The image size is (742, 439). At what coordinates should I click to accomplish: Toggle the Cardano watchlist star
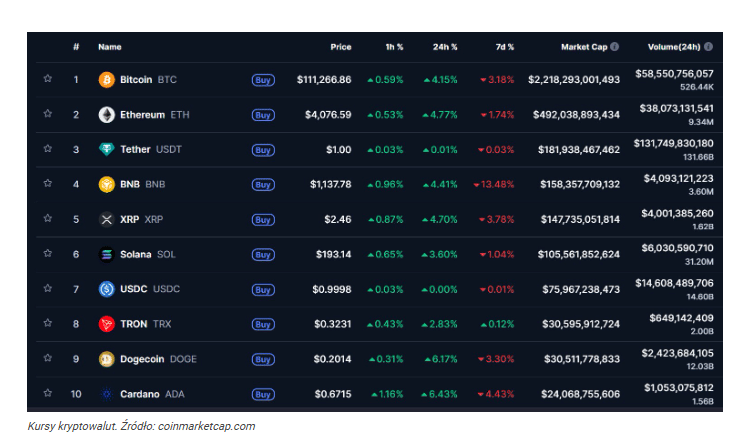47,394
